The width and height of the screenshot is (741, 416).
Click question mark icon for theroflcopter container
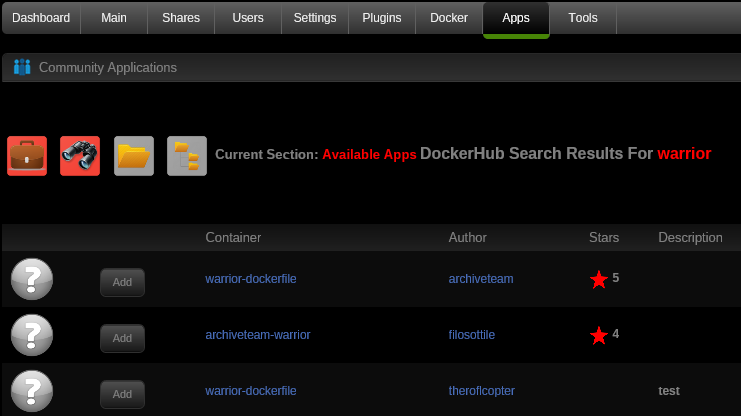[x=32, y=391]
